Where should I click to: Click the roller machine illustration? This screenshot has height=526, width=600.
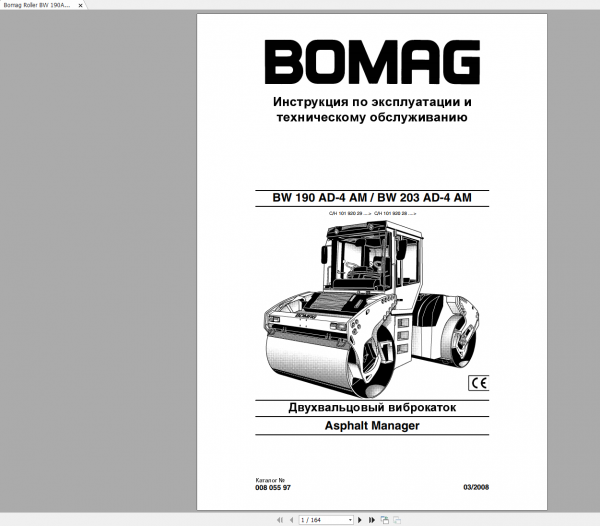tap(371, 309)
